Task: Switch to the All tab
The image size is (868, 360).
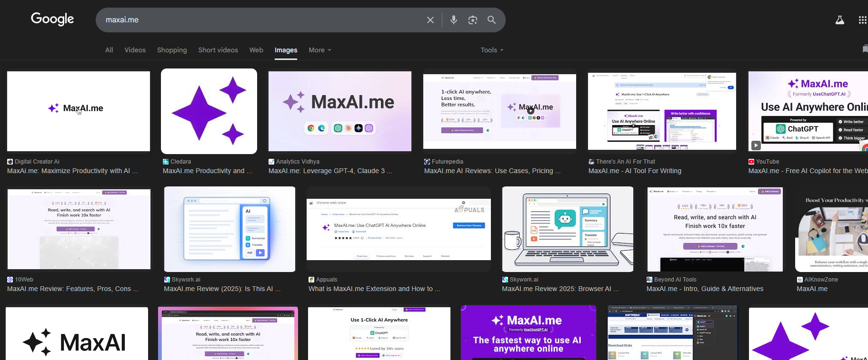Action: [x=109, y=50]
